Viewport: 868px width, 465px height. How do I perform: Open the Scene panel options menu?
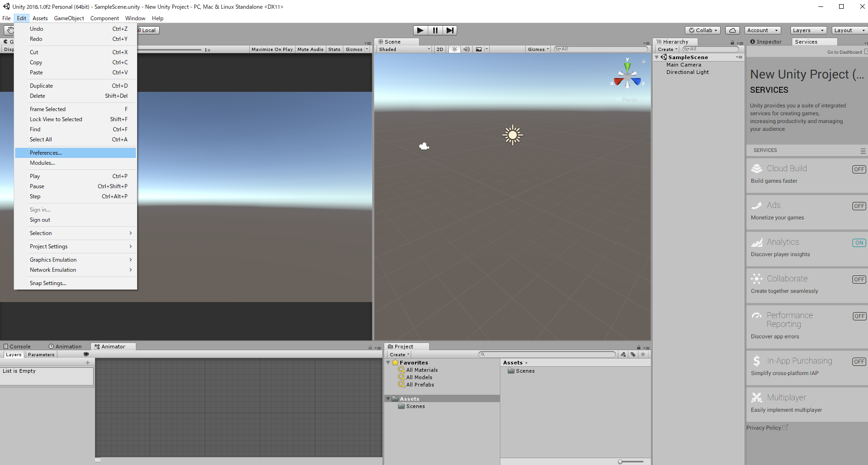point(646,43)
